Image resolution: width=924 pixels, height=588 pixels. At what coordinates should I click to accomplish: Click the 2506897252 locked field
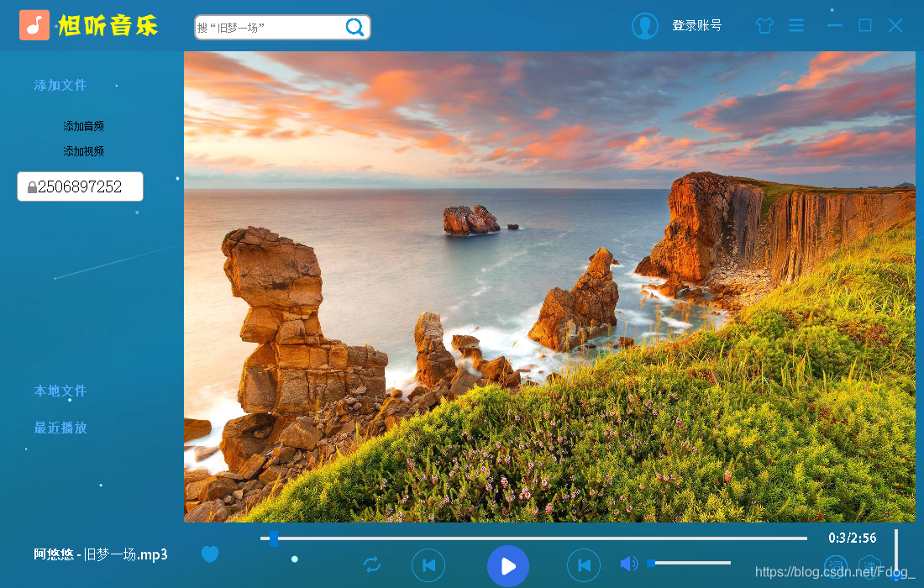pos(80,186)
